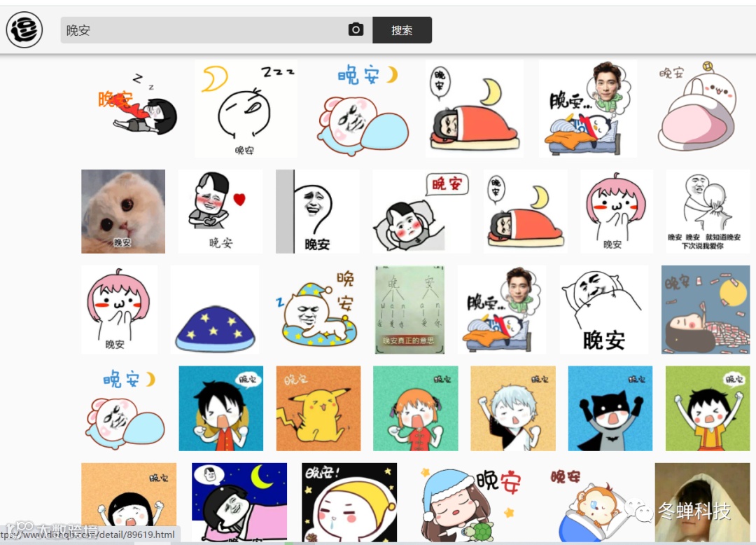
Task: Open the sleeping monkey 晚安 sticker
Action: tap(591, 502)
